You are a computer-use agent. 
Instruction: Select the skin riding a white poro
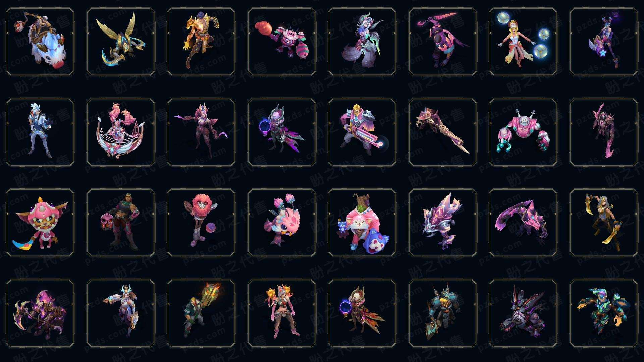40,42
